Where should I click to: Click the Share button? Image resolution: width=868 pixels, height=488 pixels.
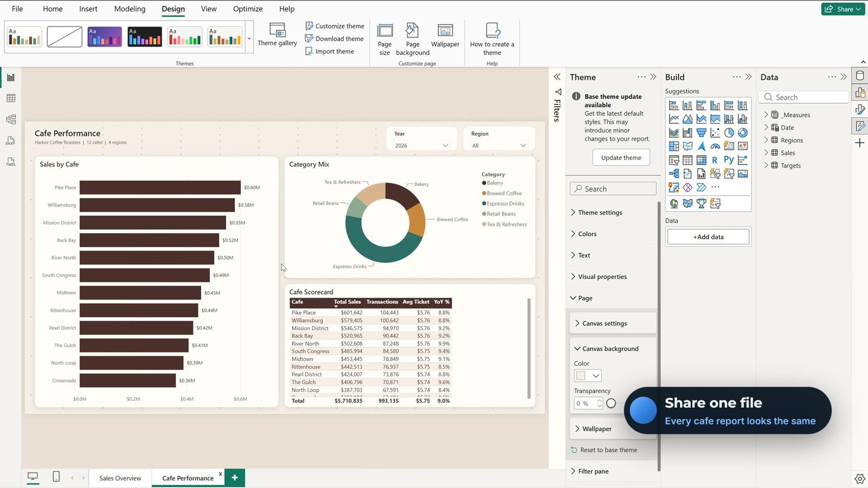[843, 9]
